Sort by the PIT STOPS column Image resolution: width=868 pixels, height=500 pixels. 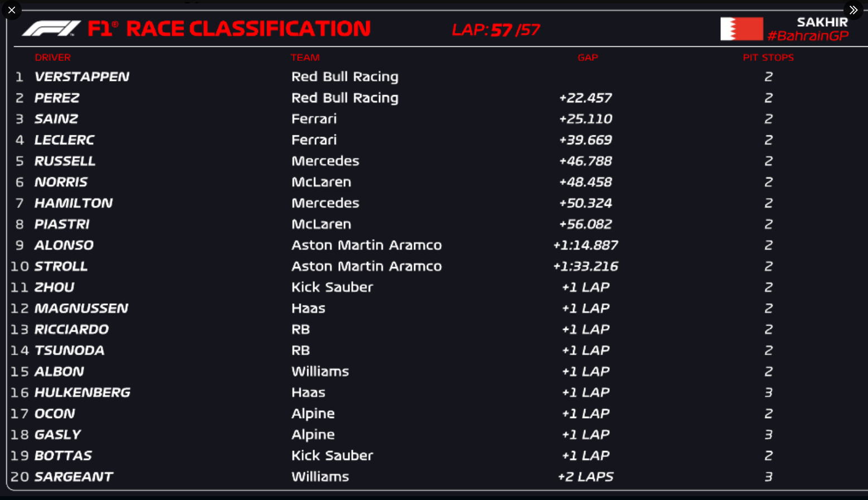768,57
